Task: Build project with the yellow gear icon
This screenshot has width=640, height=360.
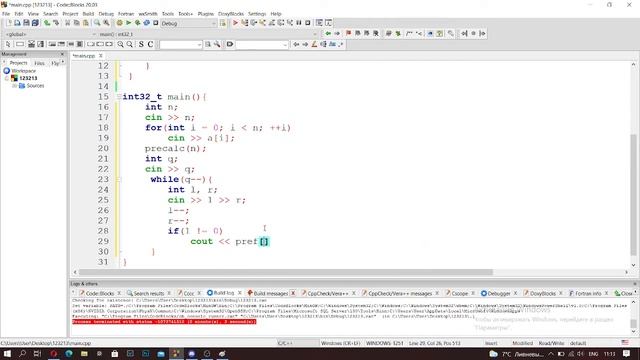Action: point(120,23)
